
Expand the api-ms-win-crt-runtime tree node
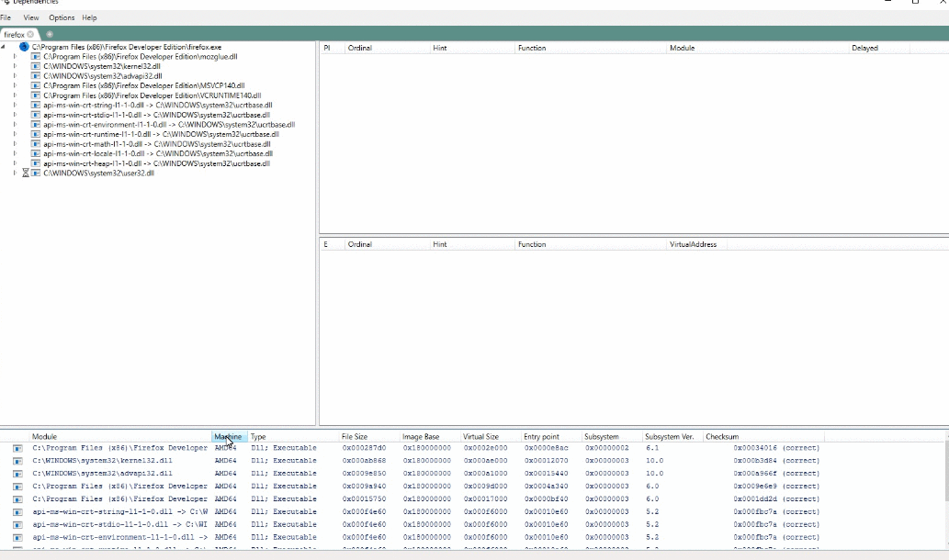pyautogui.click(x=15, y=134)
